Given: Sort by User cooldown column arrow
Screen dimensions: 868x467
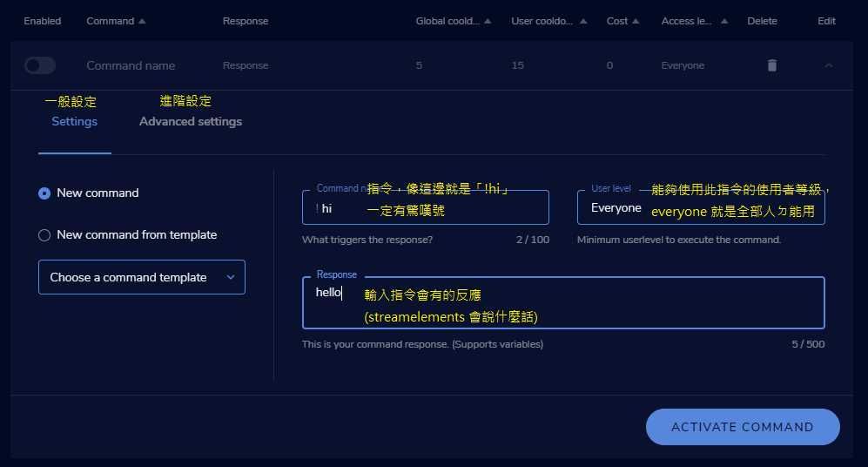Looking at the screenshot, I should [x=583, y=21].
